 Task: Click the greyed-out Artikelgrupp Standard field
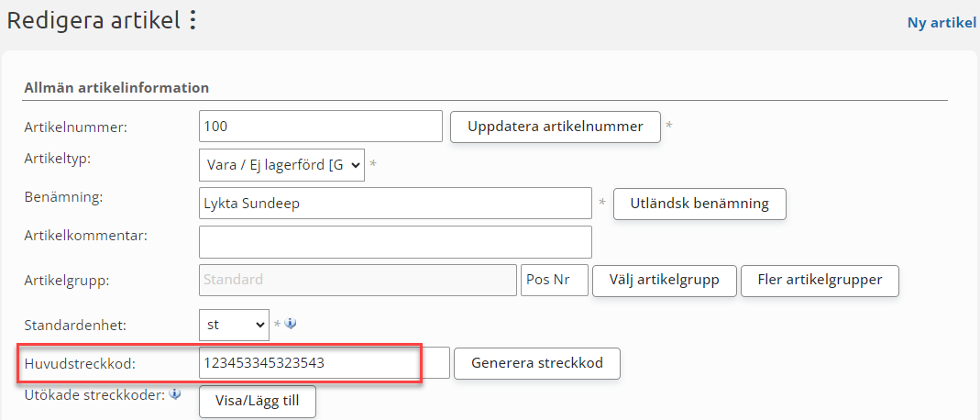click(358, 280)
